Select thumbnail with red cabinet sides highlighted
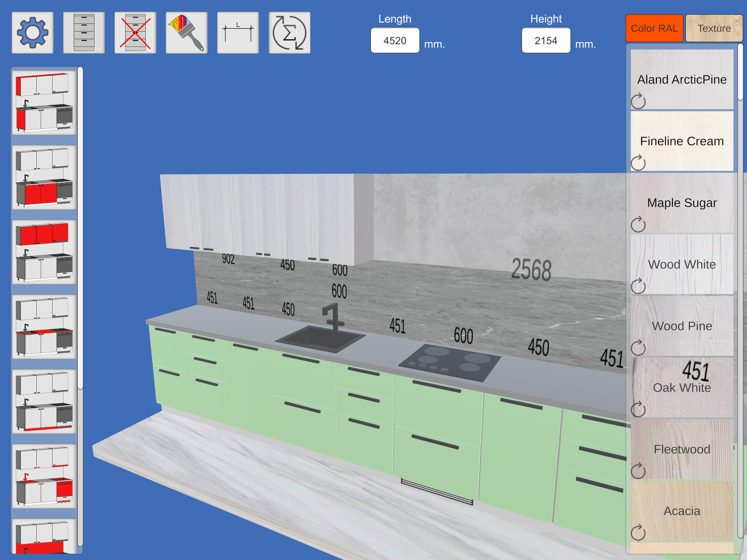 [44, 103]
